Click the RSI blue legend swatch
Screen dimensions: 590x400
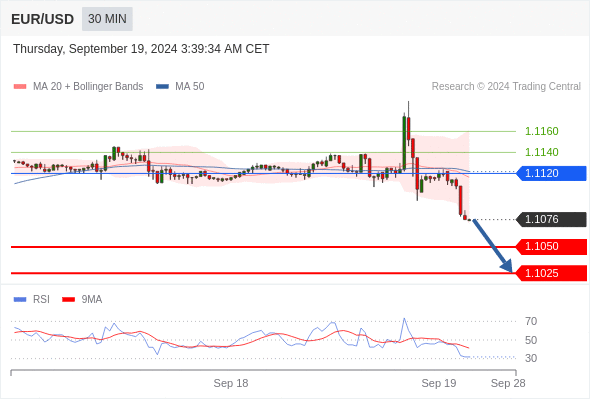(x=20, y=300)
